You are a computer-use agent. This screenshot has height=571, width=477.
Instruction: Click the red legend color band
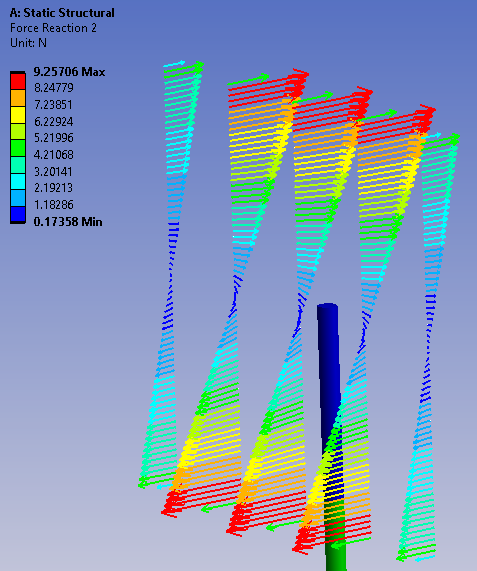click(18, 81)
